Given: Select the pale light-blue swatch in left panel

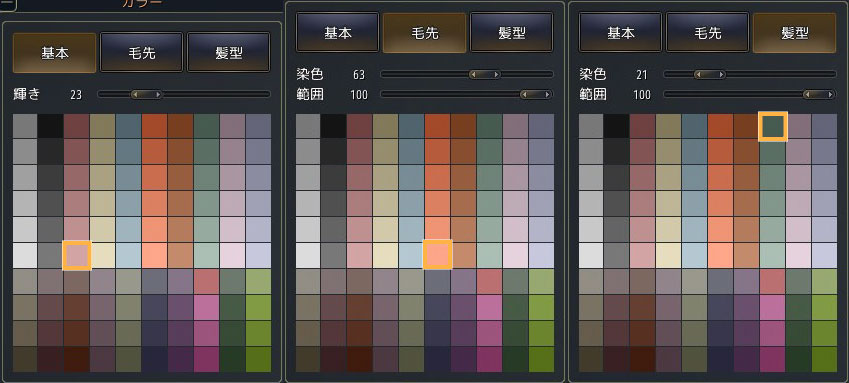Looking at the screenshot, I should (x=128, y=255).
